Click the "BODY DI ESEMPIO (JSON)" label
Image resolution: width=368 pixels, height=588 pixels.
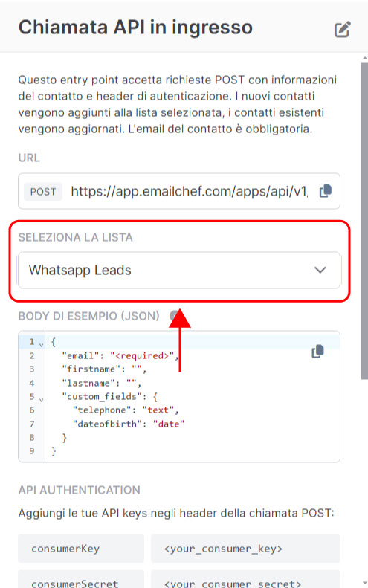[89, 316]
